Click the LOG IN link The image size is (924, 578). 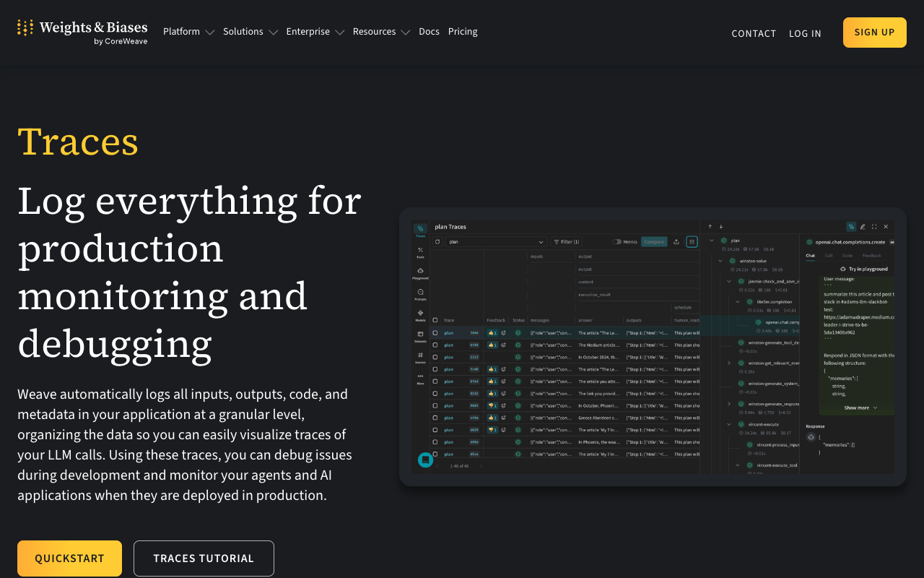(x=805, y=33)
